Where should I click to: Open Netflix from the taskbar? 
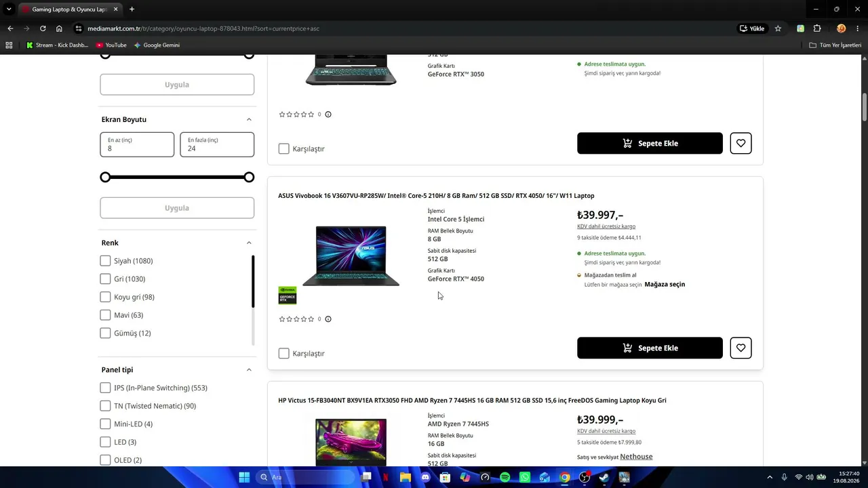coord(386,477)
